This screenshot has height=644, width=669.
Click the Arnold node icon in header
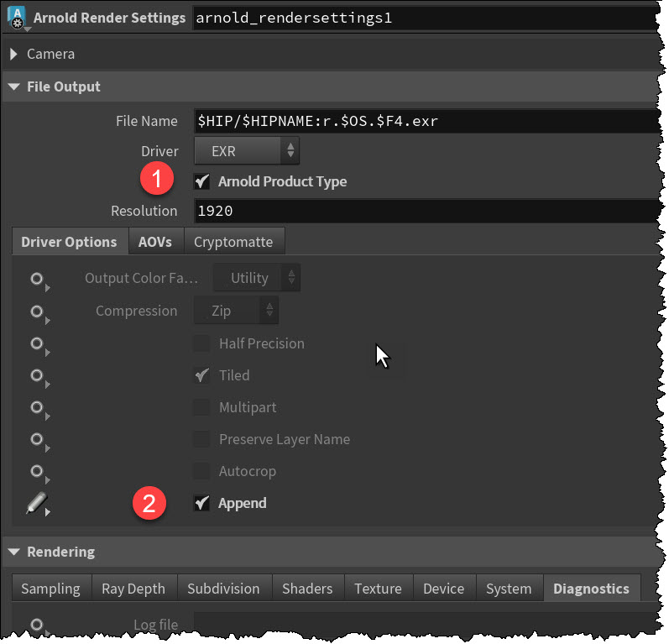click(x=17, y=18)
